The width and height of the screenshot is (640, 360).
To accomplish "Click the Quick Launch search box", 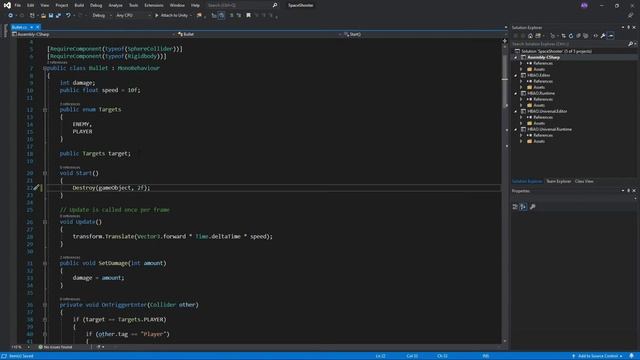I will click(x=242, y=5).
